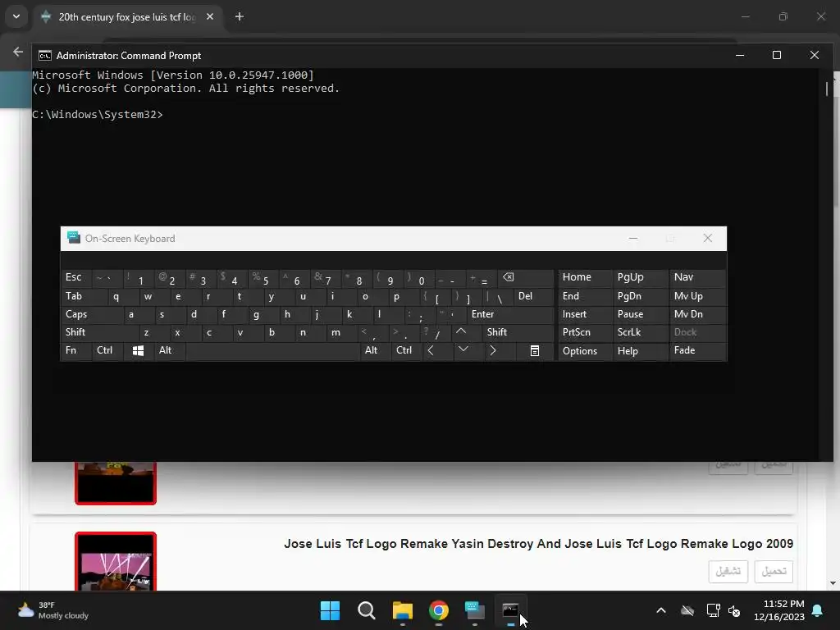Click the Home key on keyboard
This screenshot has width=840, height=630.
point(585,277)
